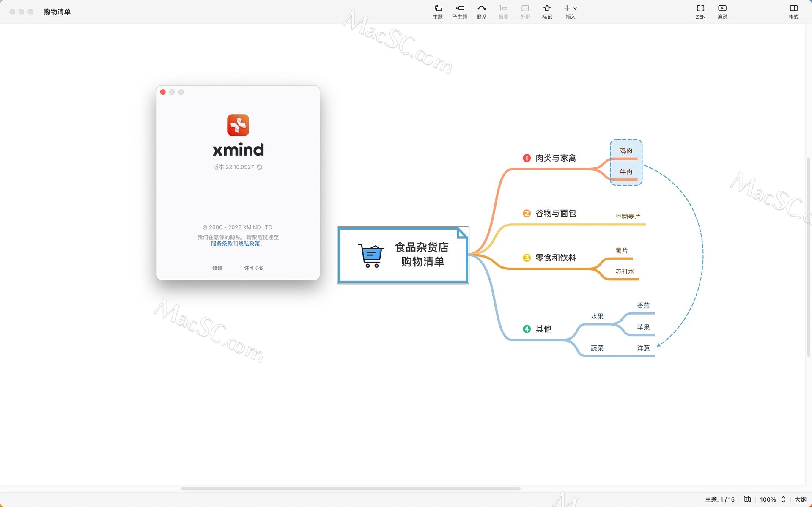Click the disabled 外框 (Boundary) option
The height and width of the screenshot is (507, 812).
tap(525, 11)
